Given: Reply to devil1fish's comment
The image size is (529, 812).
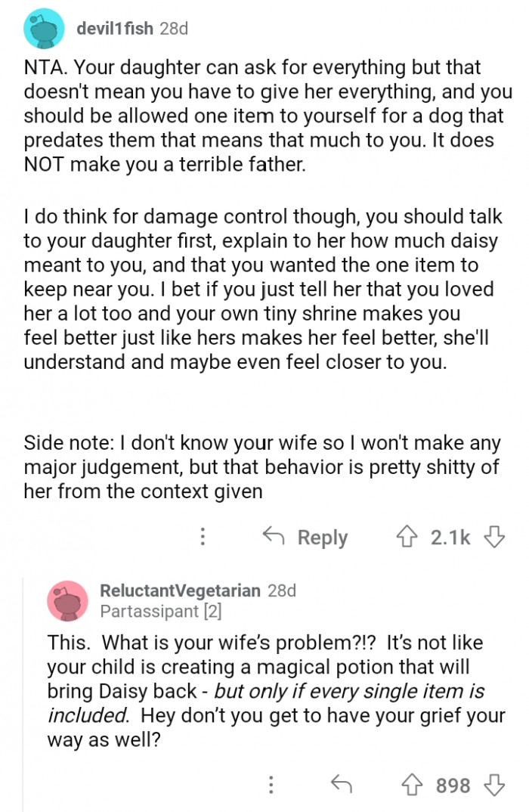Looking at the screenshot, I should [305, 537].
